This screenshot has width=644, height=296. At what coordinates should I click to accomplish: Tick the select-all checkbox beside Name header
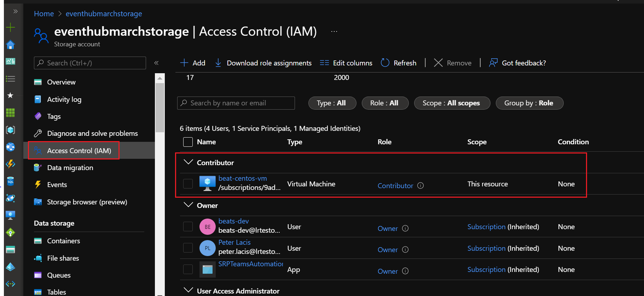pyautogui.click(x=188, y=142)
